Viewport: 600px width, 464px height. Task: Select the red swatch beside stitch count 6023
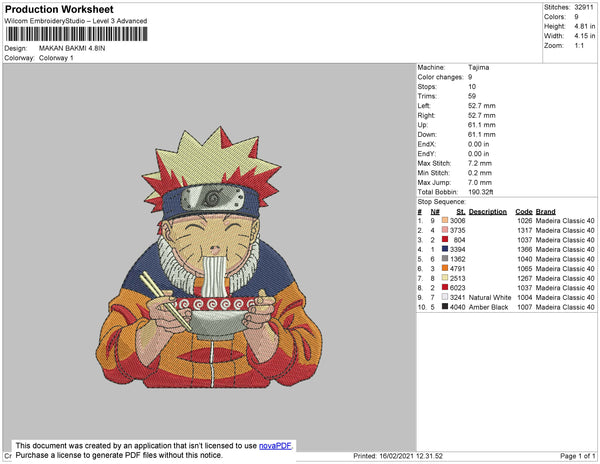[445, 287]
